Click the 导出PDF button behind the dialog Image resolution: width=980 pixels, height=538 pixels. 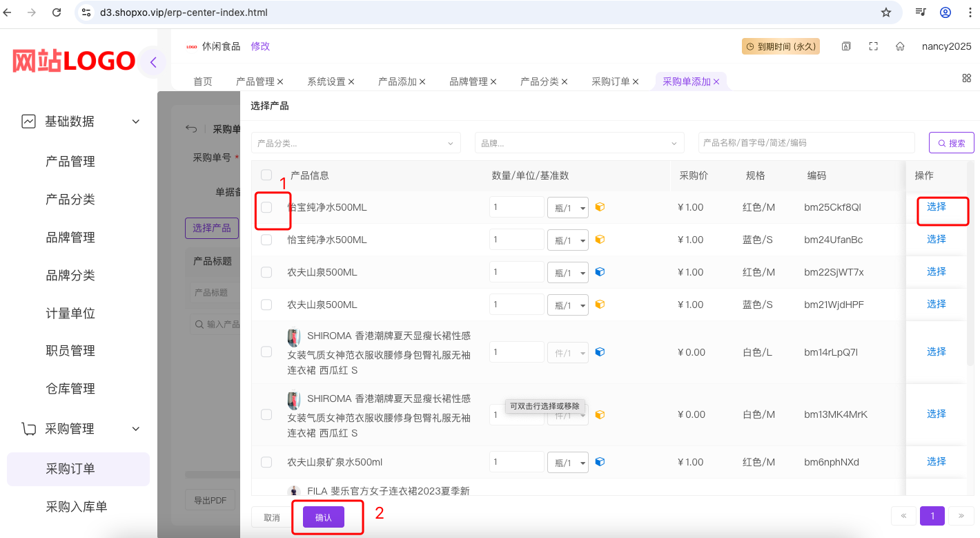coord(210,501)
